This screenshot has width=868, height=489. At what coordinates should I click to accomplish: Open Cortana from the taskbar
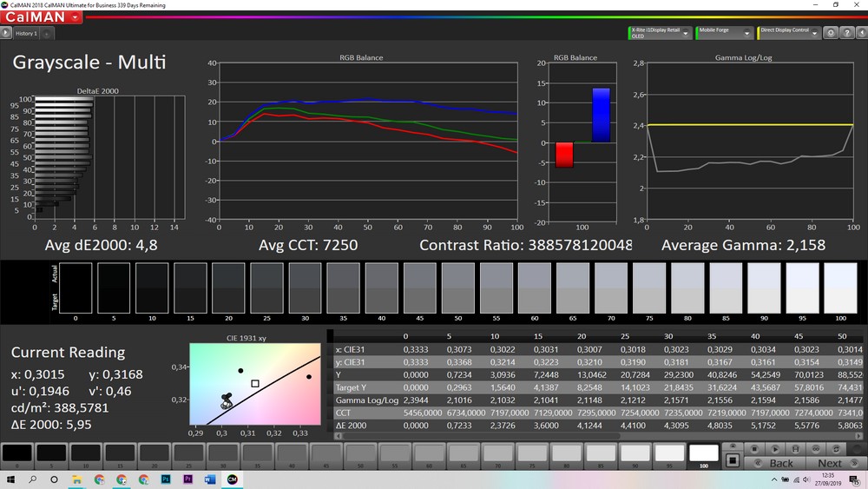pos(54,479)
